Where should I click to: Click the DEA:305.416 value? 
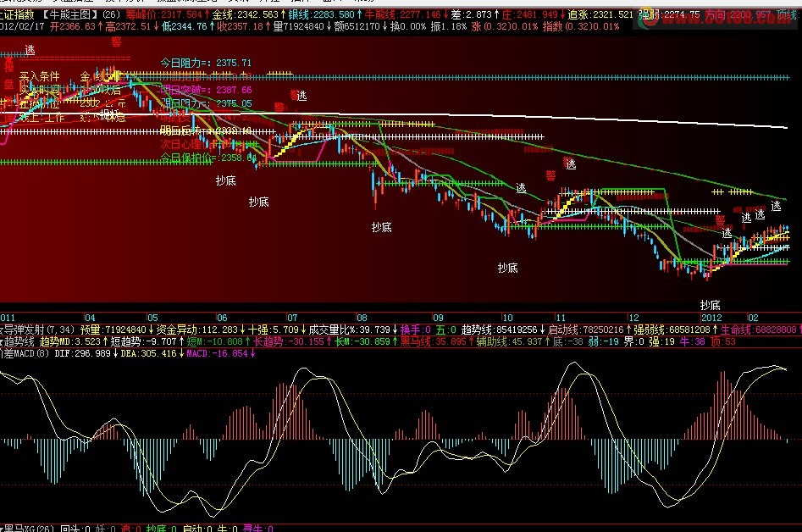point(152,353)
